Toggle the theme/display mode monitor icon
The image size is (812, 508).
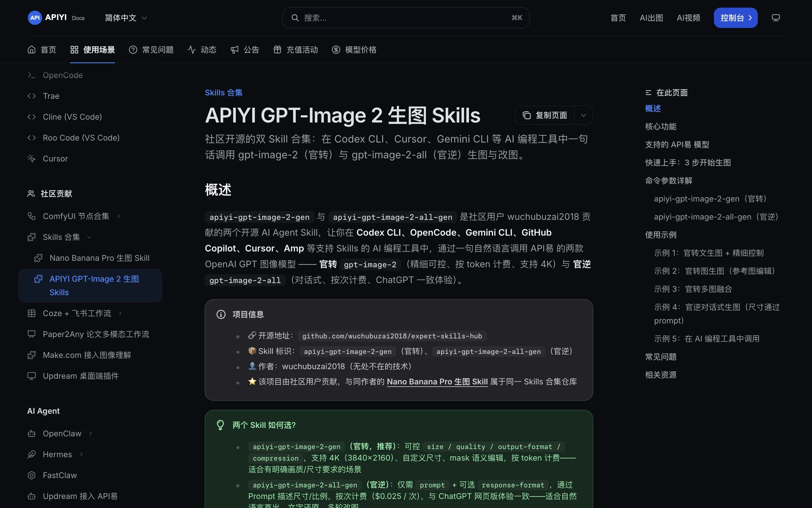pyautogui.click(x=775, y=18)
